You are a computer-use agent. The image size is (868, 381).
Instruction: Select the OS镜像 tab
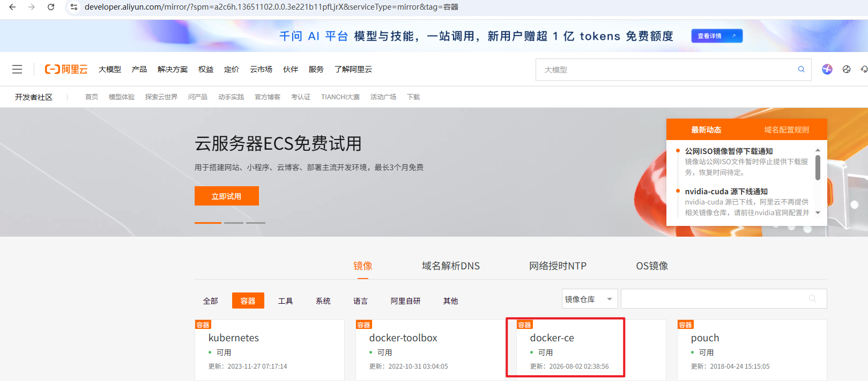[652, 266]
